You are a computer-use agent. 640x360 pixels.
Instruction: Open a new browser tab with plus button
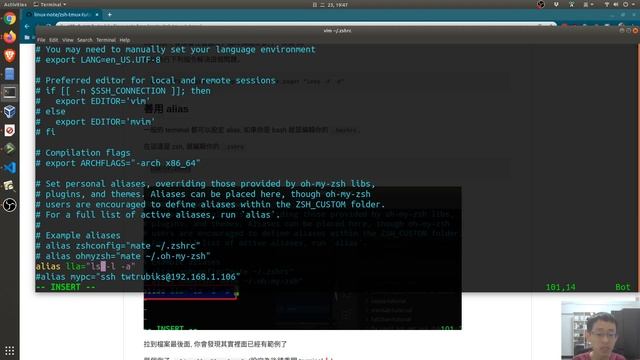coord(109,15)
